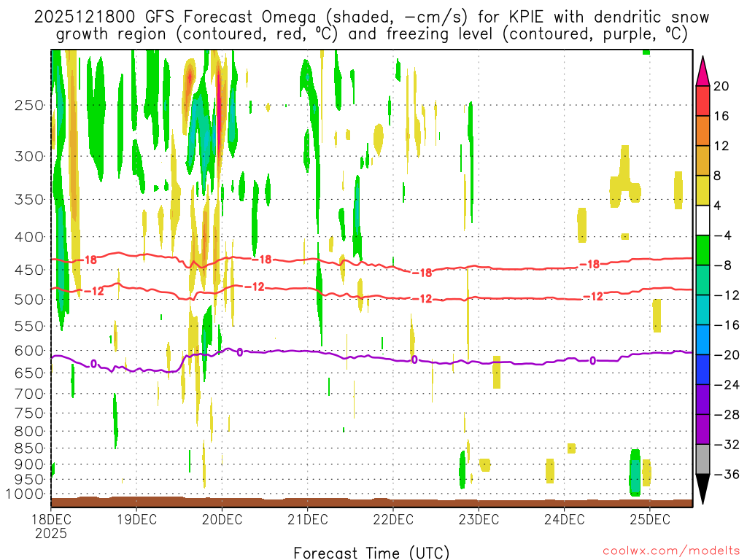Click the purple 0 freezing-level label nearest 24DEC
Image resolution: width=747 pixels, height=560 pixels.
pos(592,361)
